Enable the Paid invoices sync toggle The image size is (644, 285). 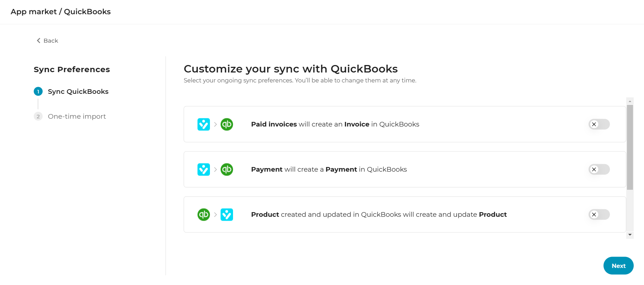tap(599, 124)
